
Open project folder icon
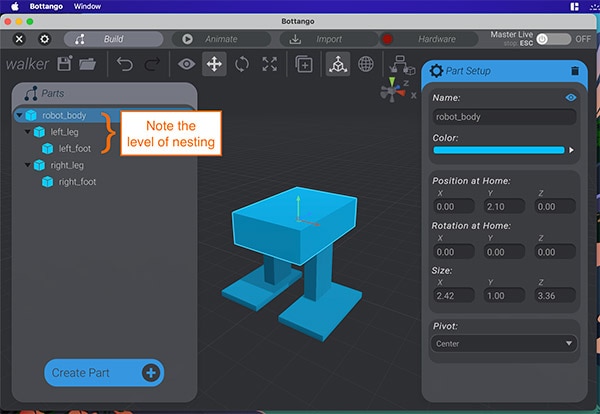88,64
